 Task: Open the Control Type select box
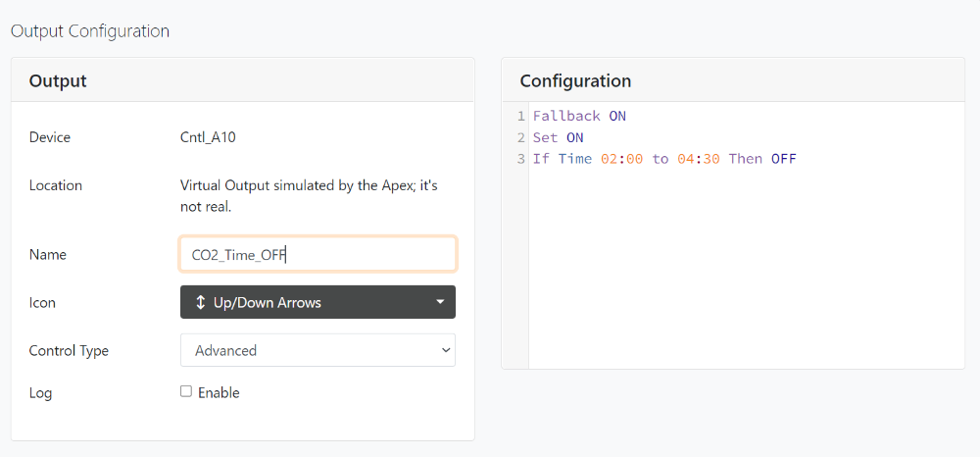point(318,350)
